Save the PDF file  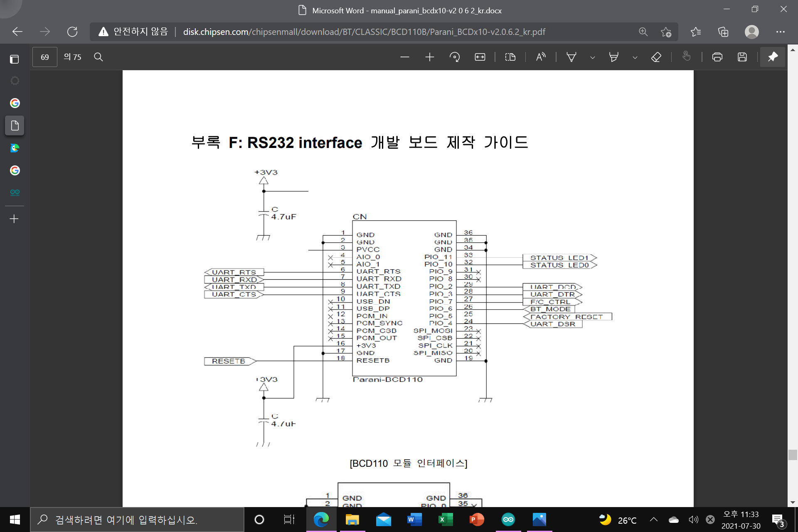point(742,57)
